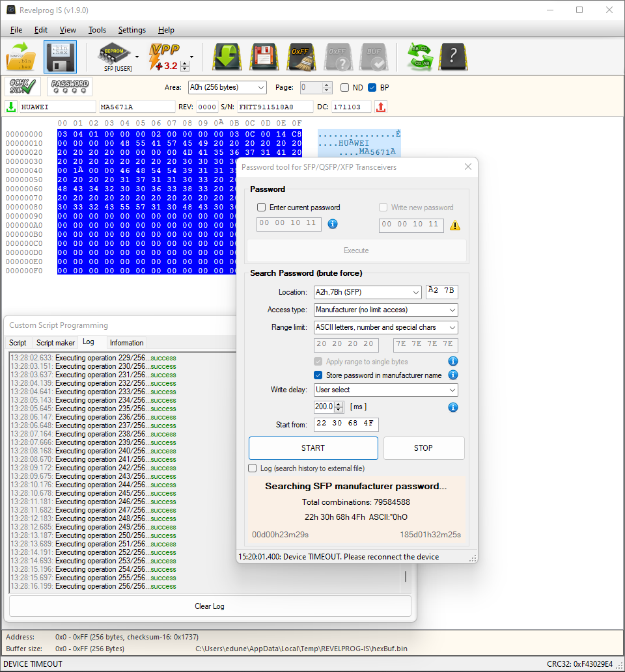Image resolution: width=625 pixels, height=672 pixels.
Task: Click the verify BUF checkmark icon
Action: click(x=374, y=57)
